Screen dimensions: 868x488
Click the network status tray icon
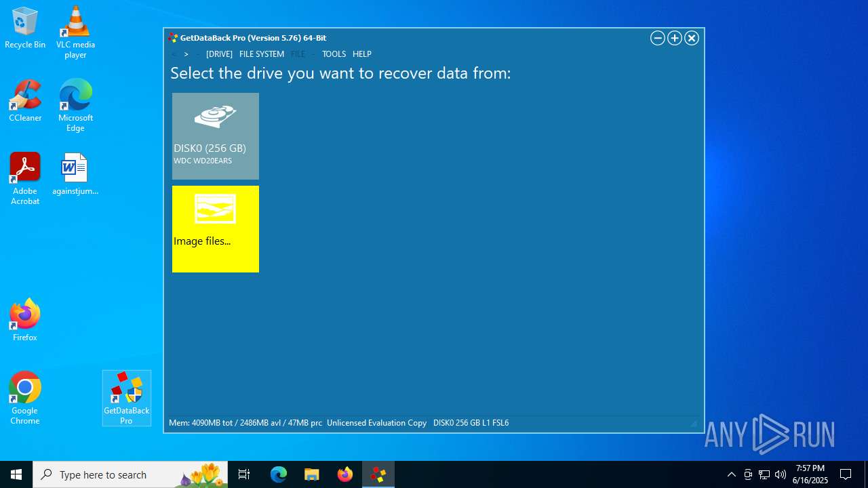click(x=764, y=474)
